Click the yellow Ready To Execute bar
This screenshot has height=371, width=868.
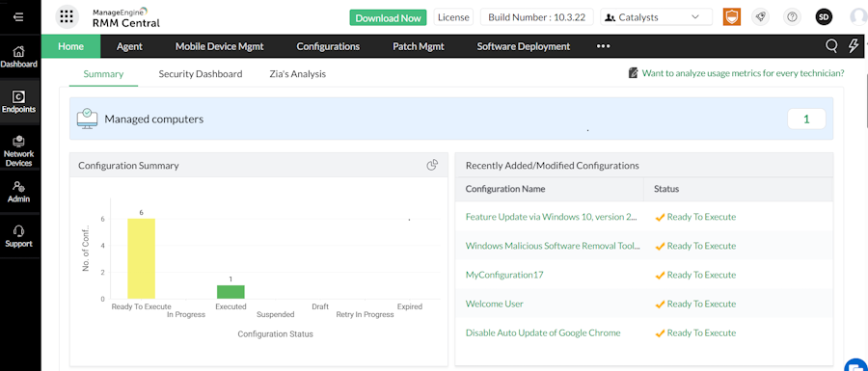141,259
